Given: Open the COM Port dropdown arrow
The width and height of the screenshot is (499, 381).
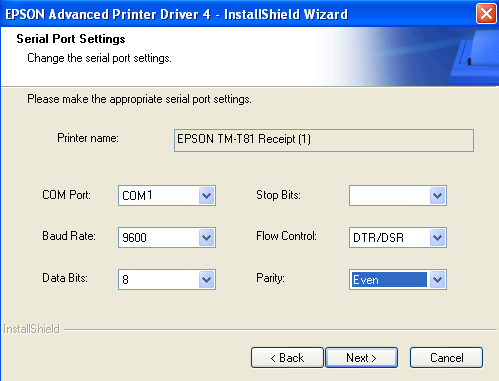Looking at the screenshot, I should click(206, 196).
